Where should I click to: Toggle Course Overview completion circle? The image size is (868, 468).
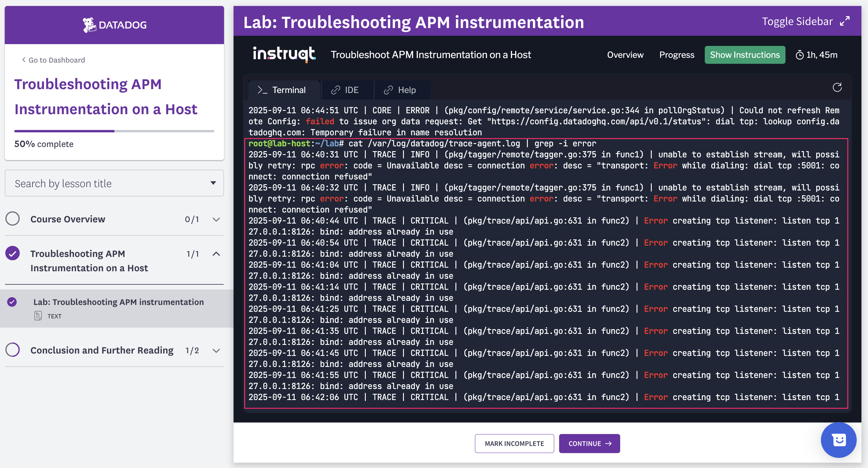(x=13, y=219)
